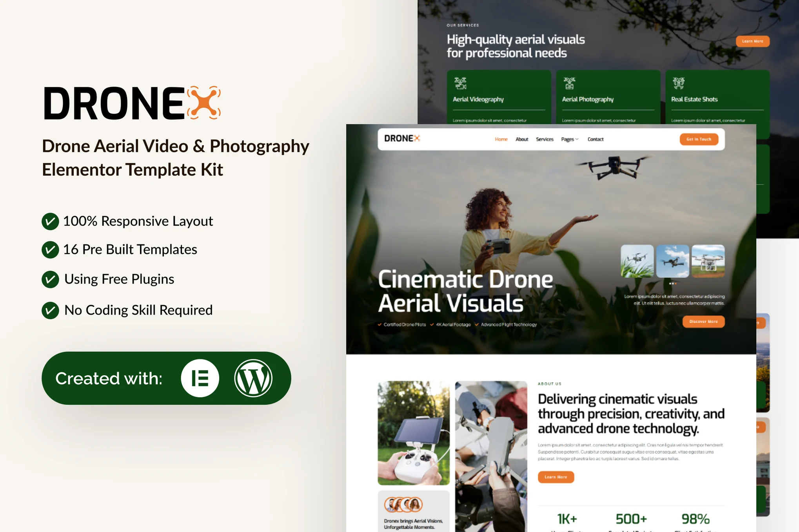The image size is (799, 532).
Task: Click the WordPress logo icon
Action: coord(253,378)
